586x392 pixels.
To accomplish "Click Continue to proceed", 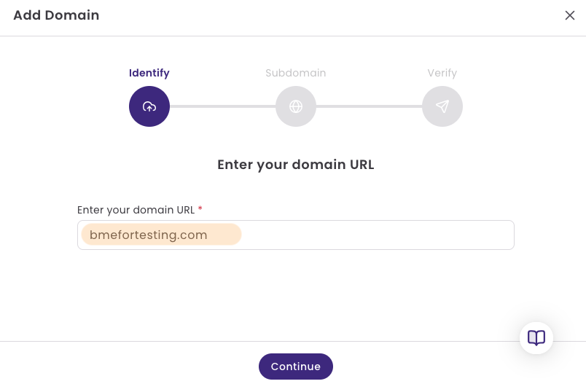I will pyautogui.click(x=296, y=366).
